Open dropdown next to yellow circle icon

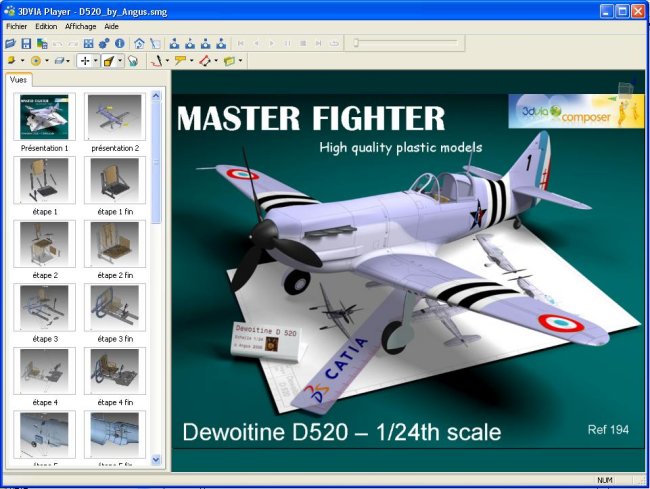(46, 61)
